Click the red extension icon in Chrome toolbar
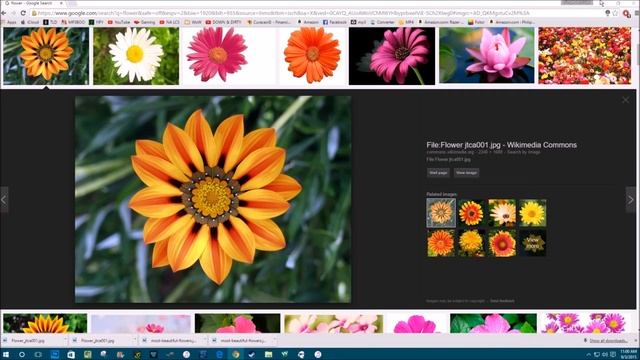 coord(627,13)
